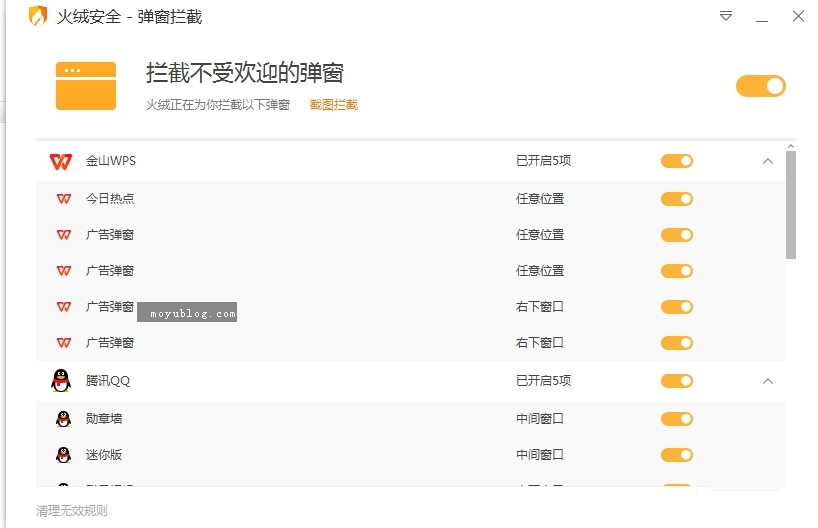818x528 pixels.
Task: Click 任意位置 in the 今日热点 row
Action: pyautogui.click(x=540, y=199)
